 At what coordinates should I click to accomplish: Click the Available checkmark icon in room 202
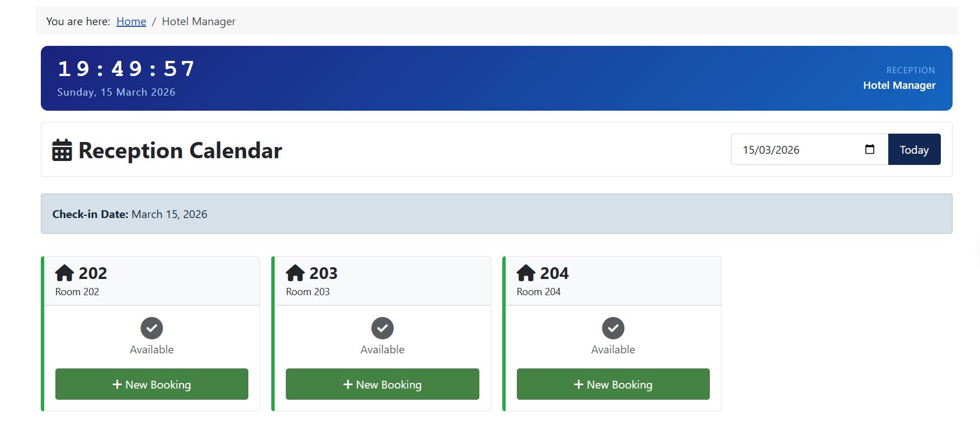[152, 328]
